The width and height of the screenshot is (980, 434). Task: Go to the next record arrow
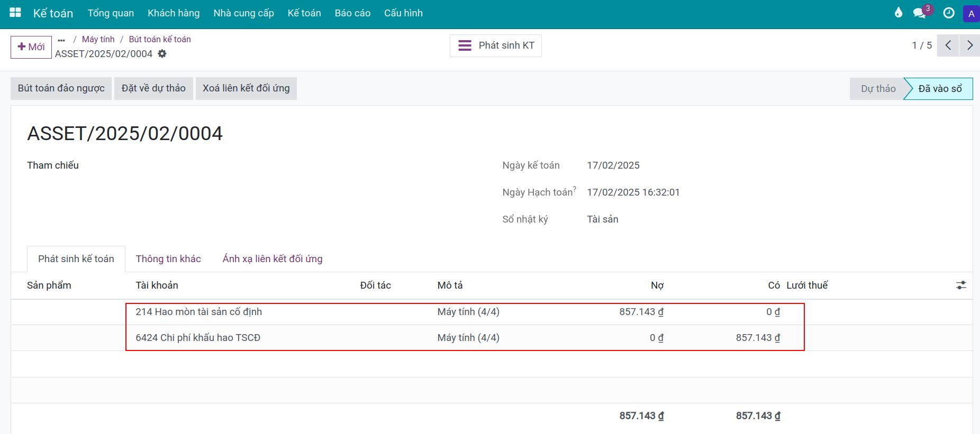(969, 45)
